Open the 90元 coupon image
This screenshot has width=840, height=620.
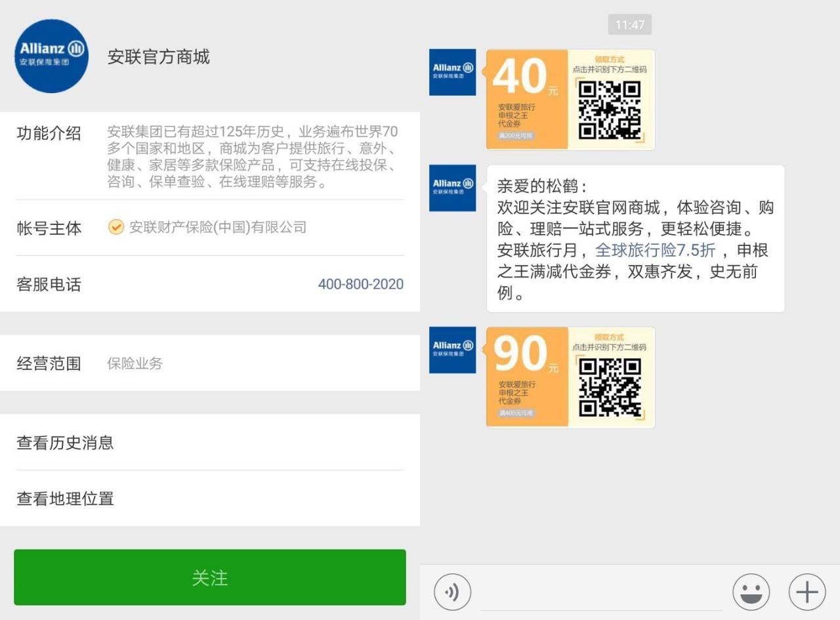570,377
